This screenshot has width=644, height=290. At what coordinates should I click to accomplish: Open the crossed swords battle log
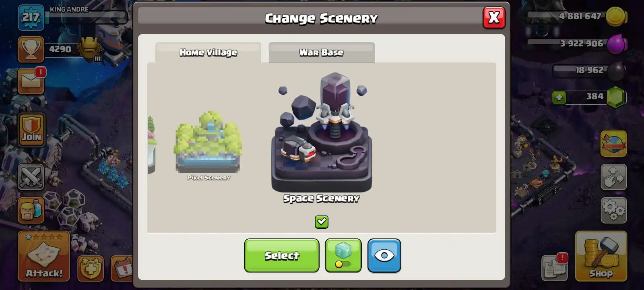tap(31, 177)
